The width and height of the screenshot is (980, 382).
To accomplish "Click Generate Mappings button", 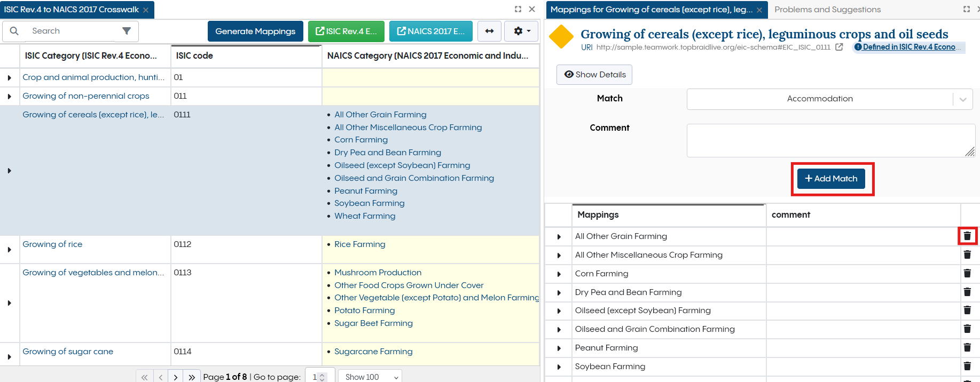I will tap(255, 31).
